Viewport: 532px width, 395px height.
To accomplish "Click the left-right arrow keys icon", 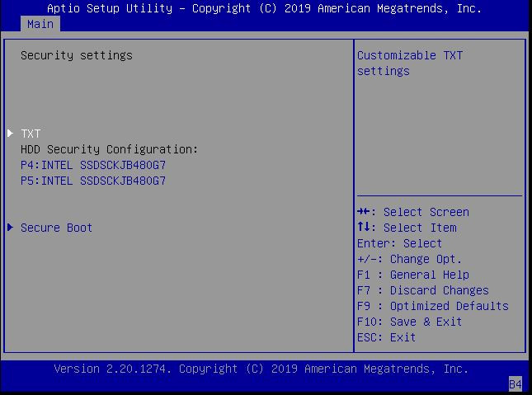I will (364, 211).
